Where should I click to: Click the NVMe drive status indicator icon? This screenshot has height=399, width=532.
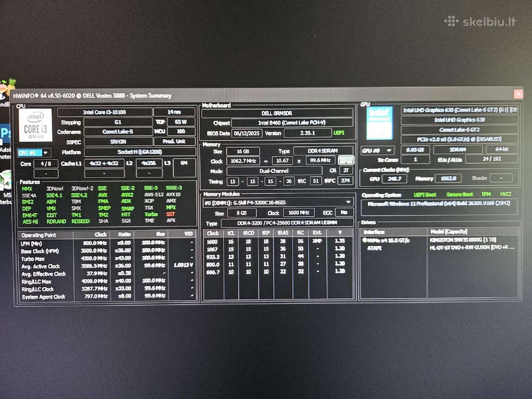(365, 240)
